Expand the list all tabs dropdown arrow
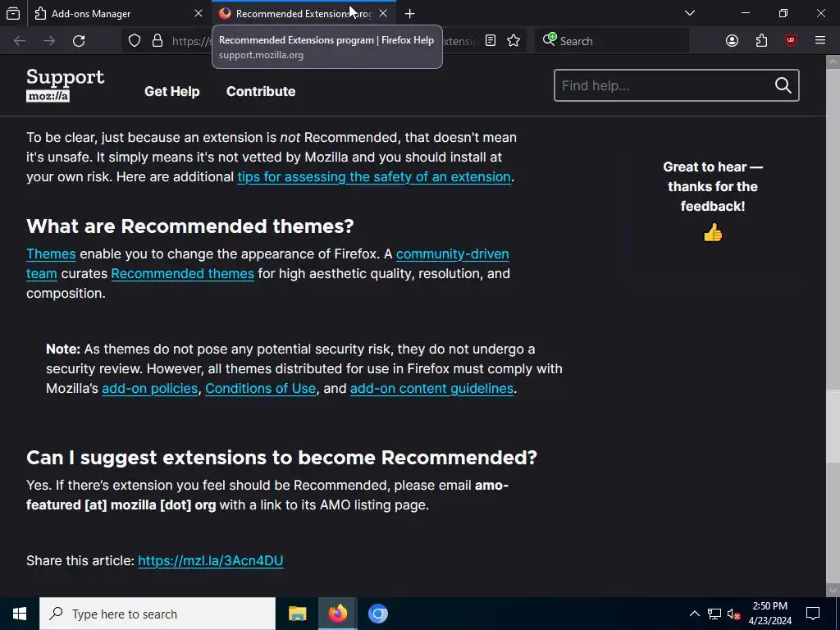Screen dimensions: 840x630 point(690,13)
